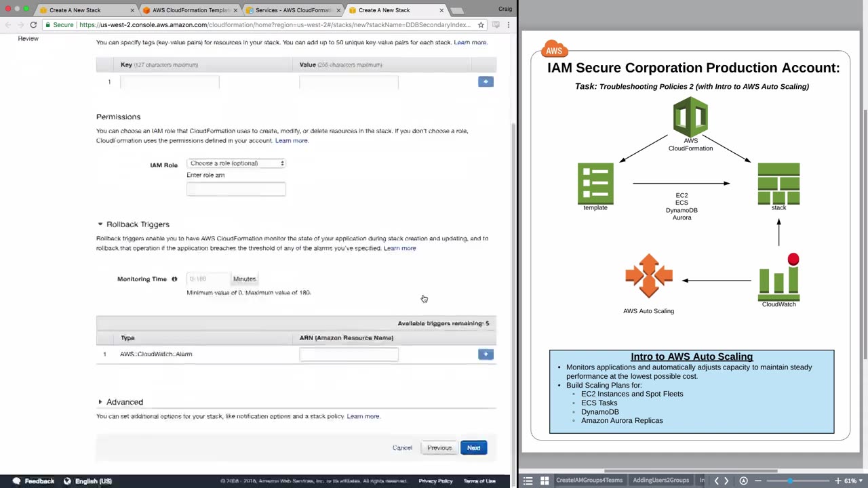
Task: Click the Craig profile button
Action: click(505, 9)
